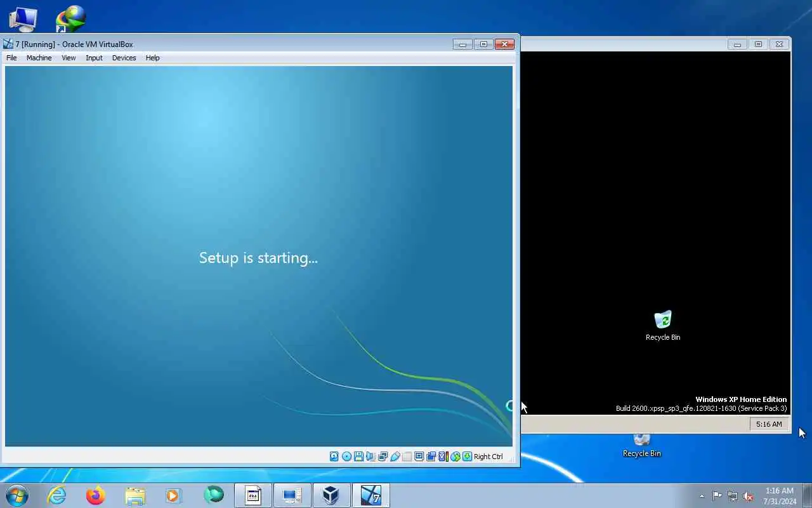Minimize the 7 [Running] VirtualBox window

(462, 44)
